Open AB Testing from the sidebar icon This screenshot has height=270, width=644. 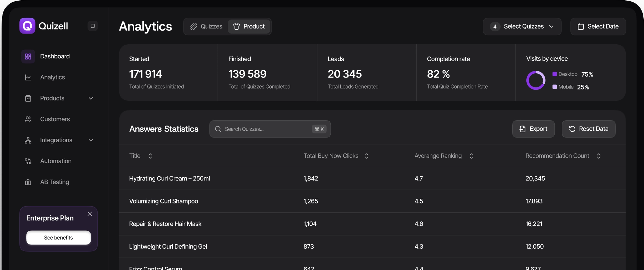pos(28,182)
